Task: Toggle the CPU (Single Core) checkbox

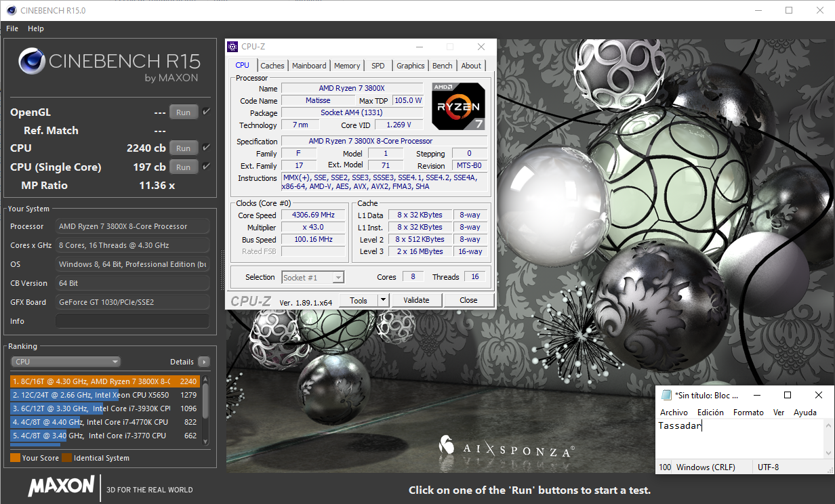Action: pyautogui.click(x=206, y=166)
